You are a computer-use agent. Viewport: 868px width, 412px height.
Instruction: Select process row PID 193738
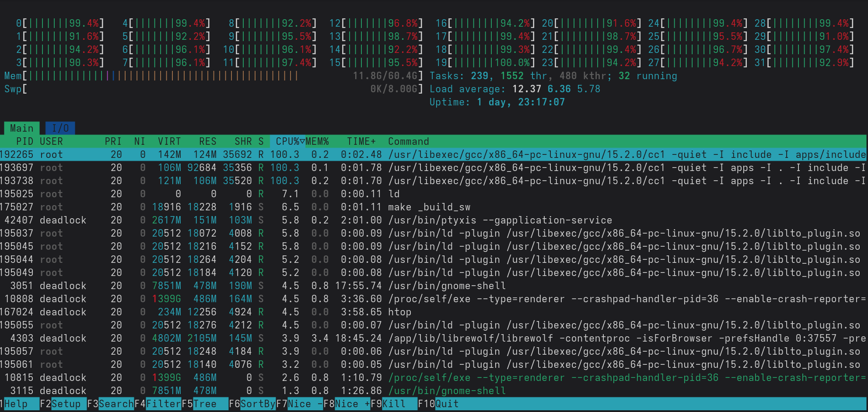(433, 181)
